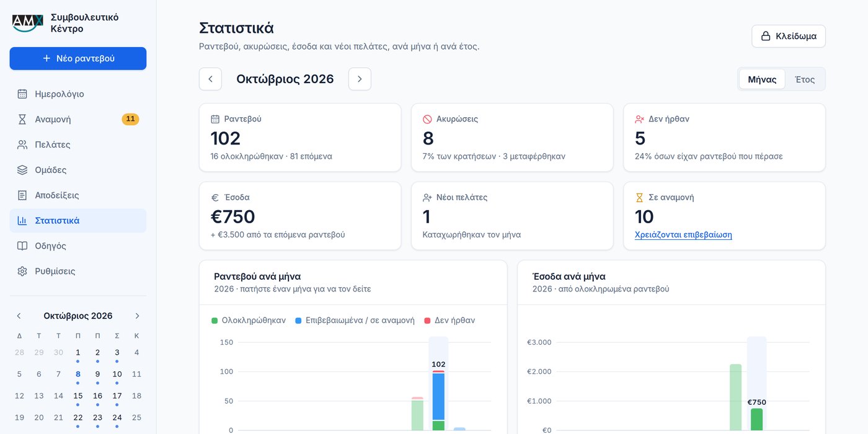868x434 pixels.
Task: Click the lock icon in Κλείδωμα button
Action: point(766,36)
